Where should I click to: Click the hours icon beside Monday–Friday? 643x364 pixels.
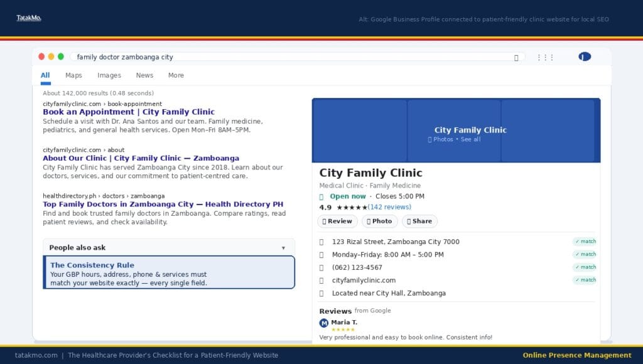[x=321, y=255]
